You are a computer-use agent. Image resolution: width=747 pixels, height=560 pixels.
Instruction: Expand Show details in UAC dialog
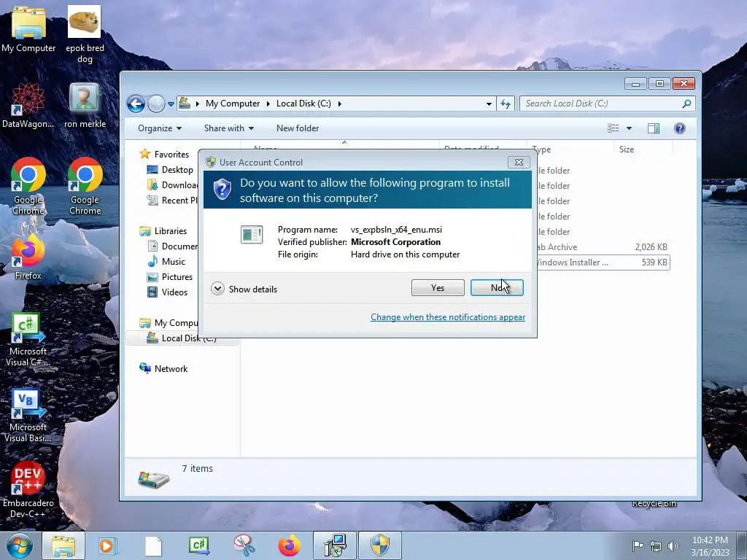point(244,289)
